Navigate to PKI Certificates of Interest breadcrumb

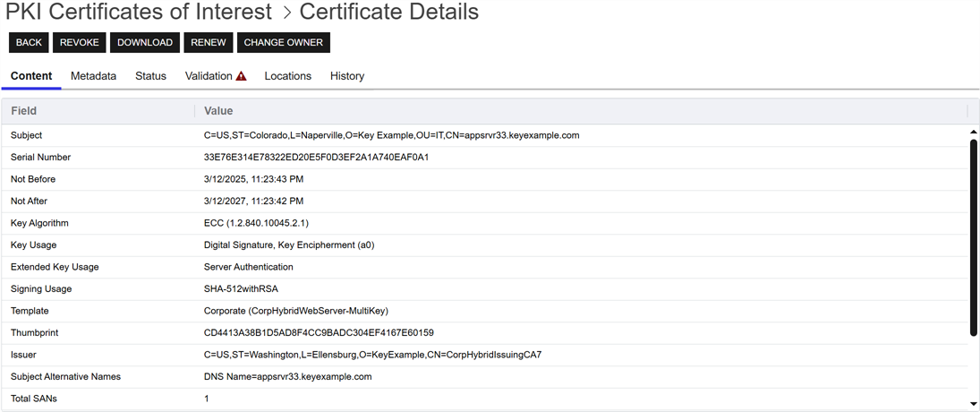coord(139,13)
